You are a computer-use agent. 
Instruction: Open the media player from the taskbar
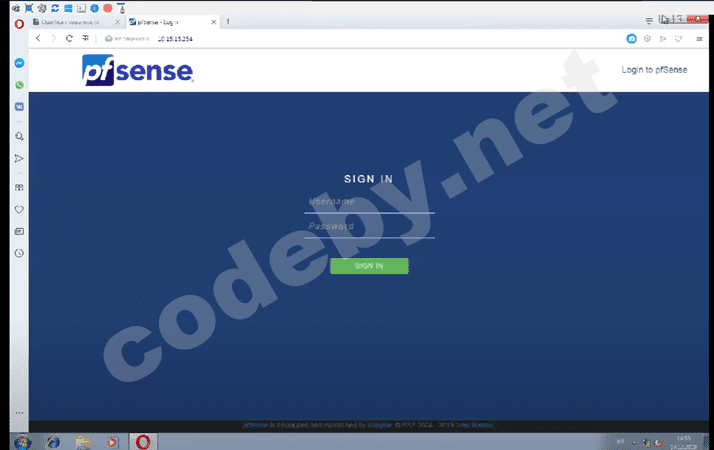tap(112, 442)
